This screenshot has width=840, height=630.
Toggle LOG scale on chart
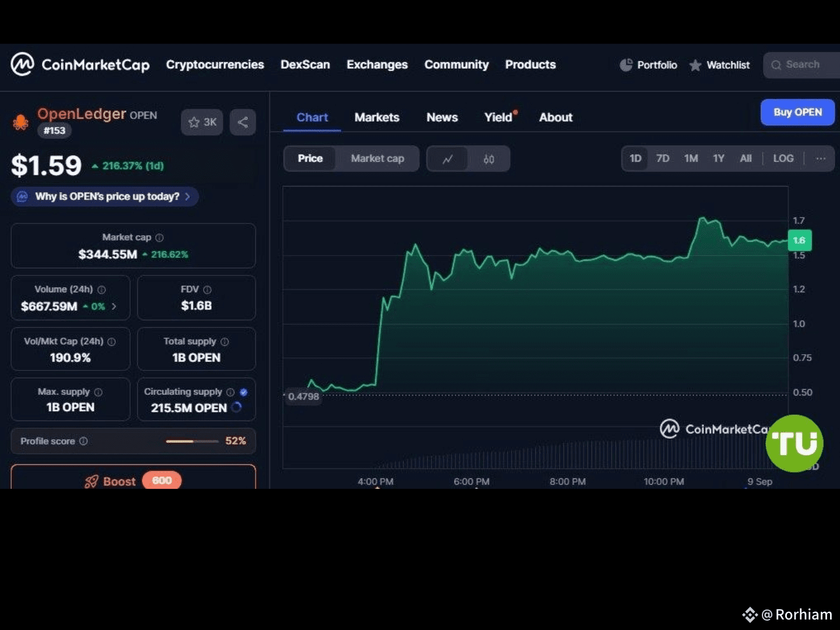click(x=783, y=158)
